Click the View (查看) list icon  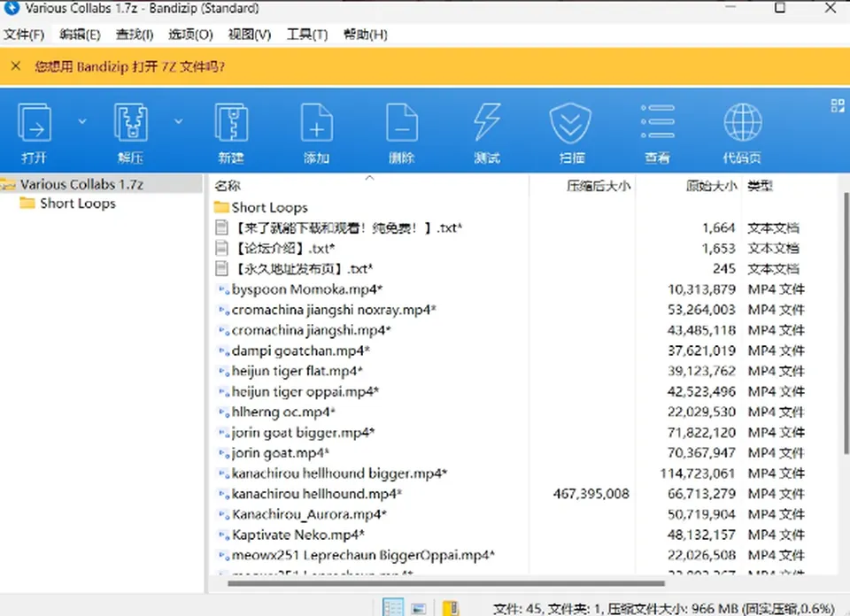click(657, 132)
